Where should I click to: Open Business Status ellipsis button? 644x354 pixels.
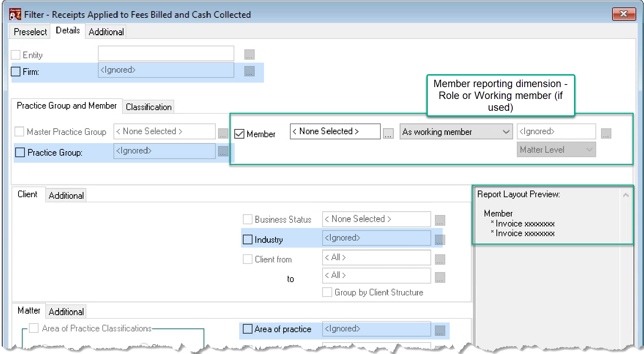pyautogui.click(x=440, y=221)
